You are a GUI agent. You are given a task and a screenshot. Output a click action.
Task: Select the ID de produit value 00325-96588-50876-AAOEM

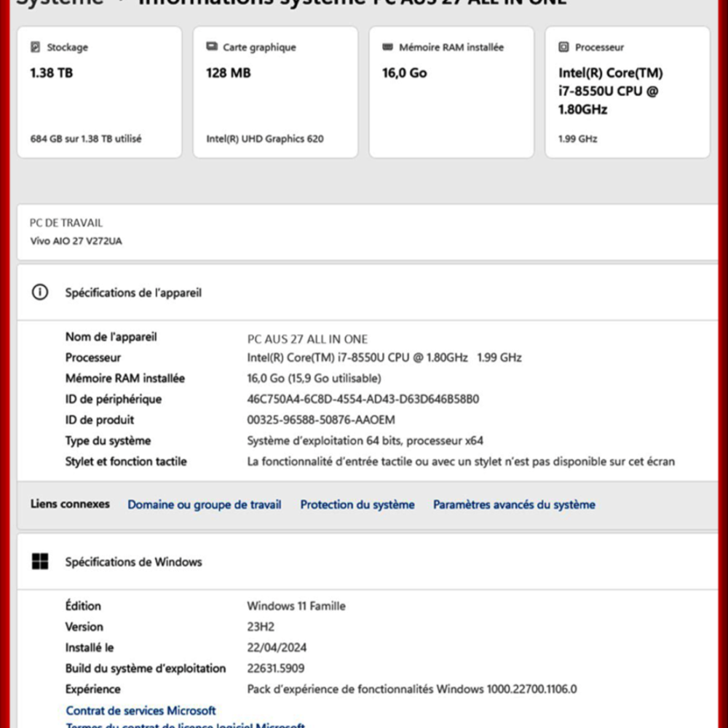(x=321, y=420)
